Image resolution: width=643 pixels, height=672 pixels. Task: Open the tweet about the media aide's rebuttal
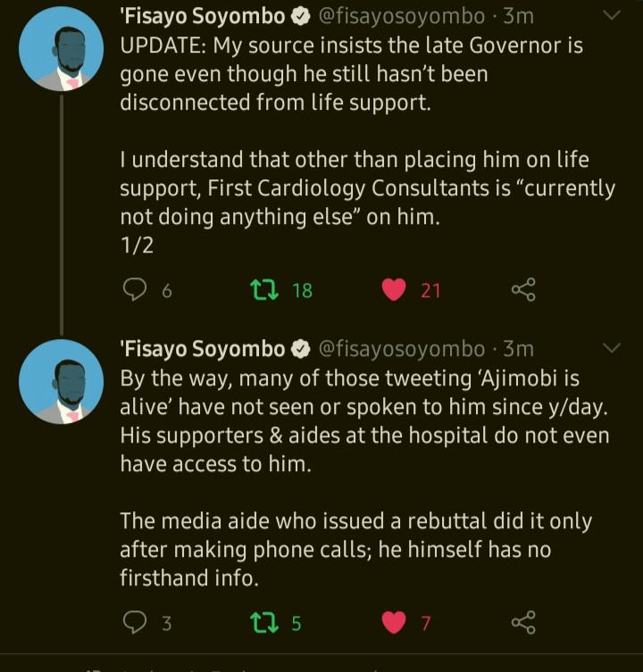pos(355,549)
